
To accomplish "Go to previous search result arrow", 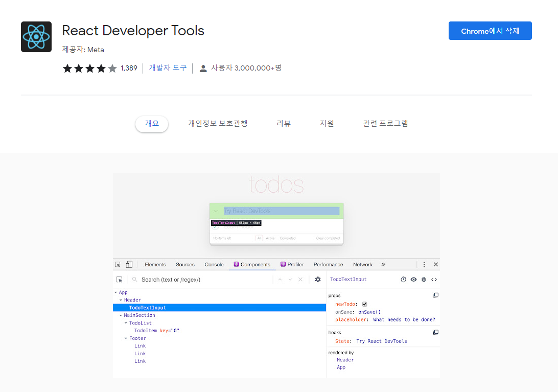I will tap(280, 280).
